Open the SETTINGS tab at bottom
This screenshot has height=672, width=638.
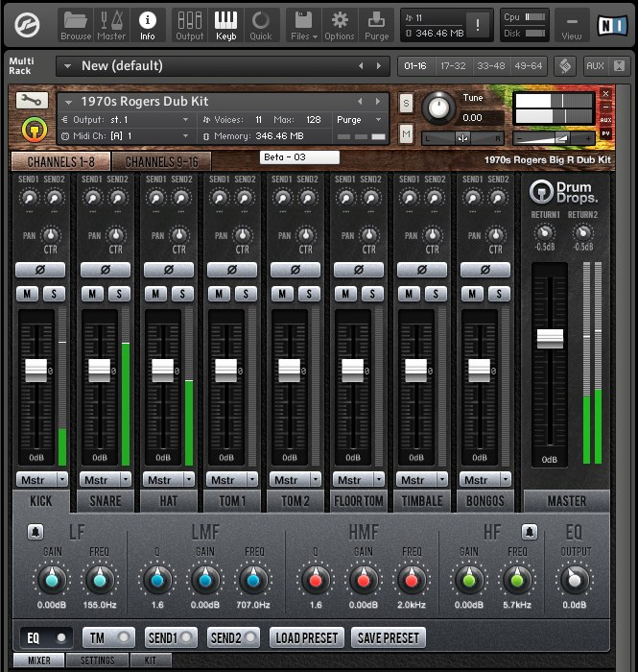click(97, 660)
